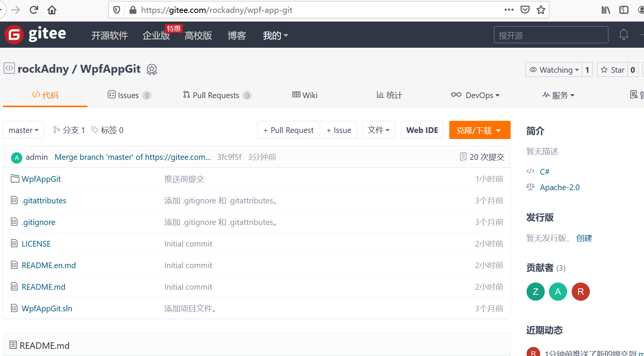Open rockAdny user profile link
The height and width of the screenshot is (356, 644).
[x=43, y=69]
